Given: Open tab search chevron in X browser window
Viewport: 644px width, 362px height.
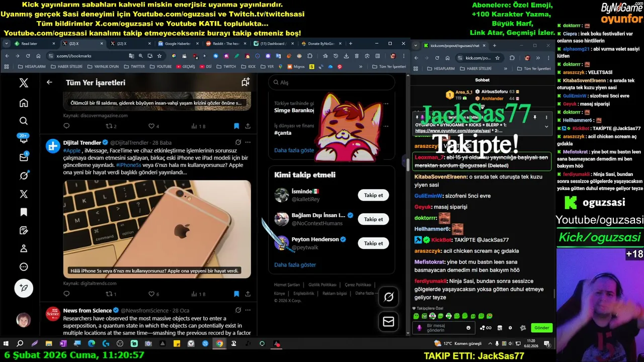Looking at the screenshot, I should [x=7, y=44].
